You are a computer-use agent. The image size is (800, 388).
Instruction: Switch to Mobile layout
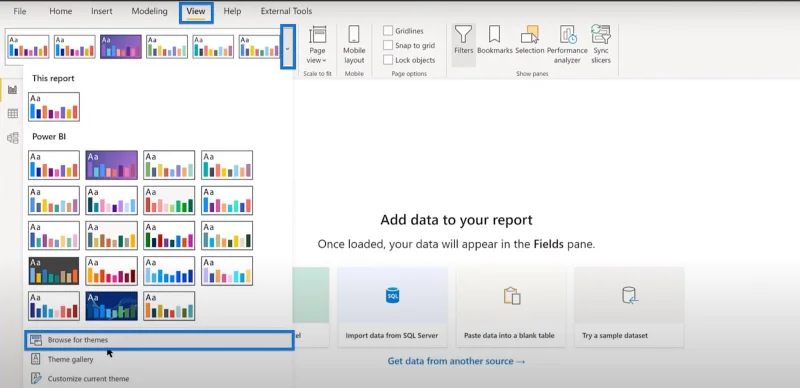coord(354,46)
